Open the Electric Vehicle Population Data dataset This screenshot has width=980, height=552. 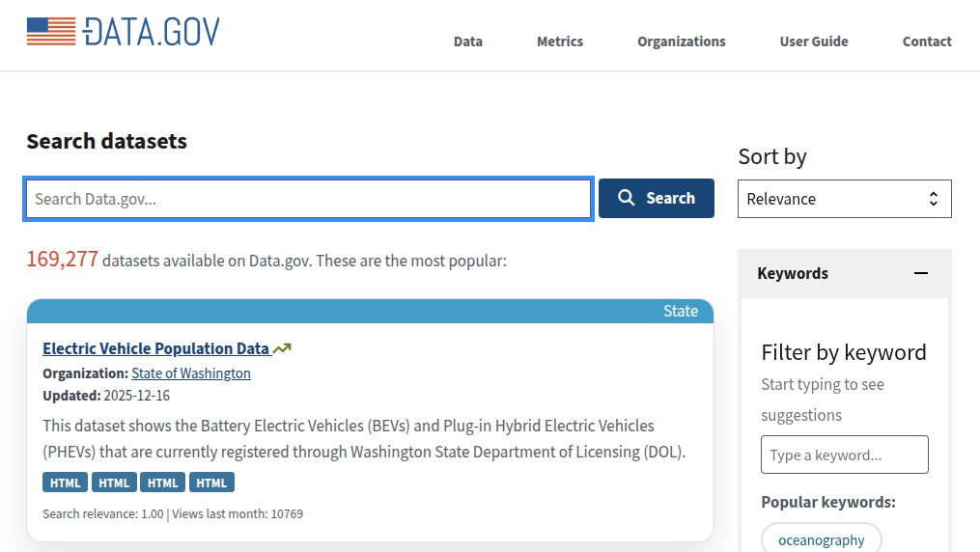pyautogui.click(x=156, y=348)
